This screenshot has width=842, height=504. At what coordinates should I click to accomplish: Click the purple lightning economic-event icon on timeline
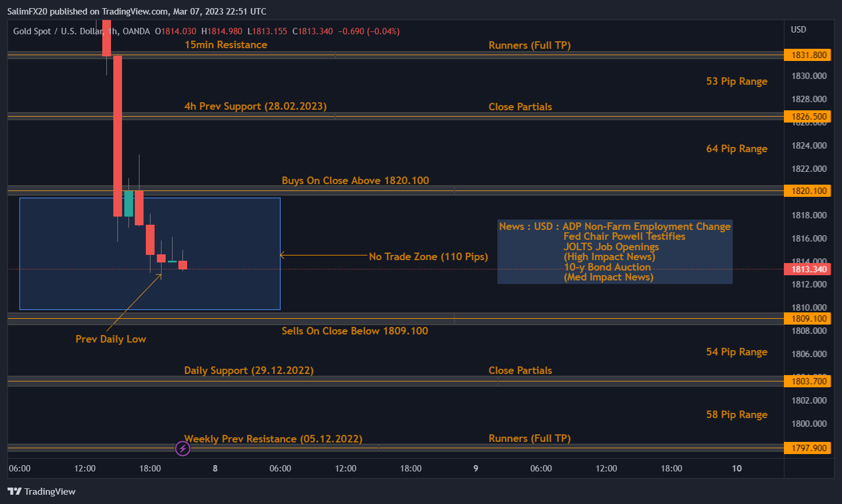(x=182, y=448)
